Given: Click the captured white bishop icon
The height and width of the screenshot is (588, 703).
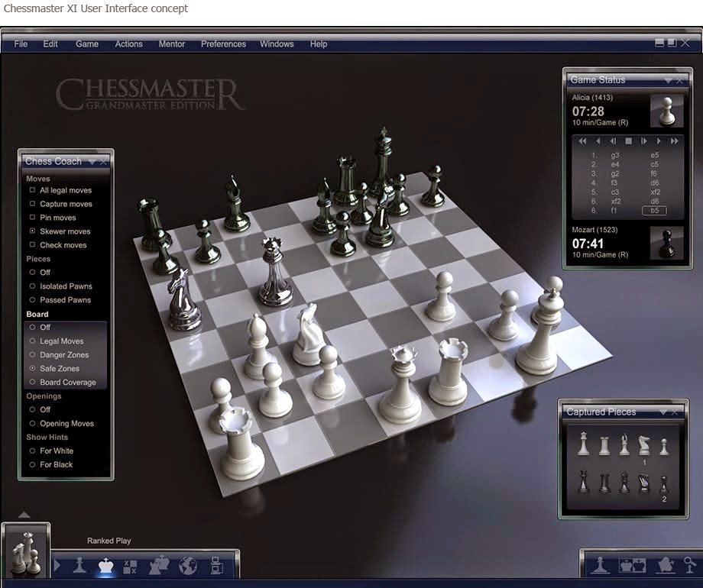Looking at the screenshot, I should click(624, 444).
